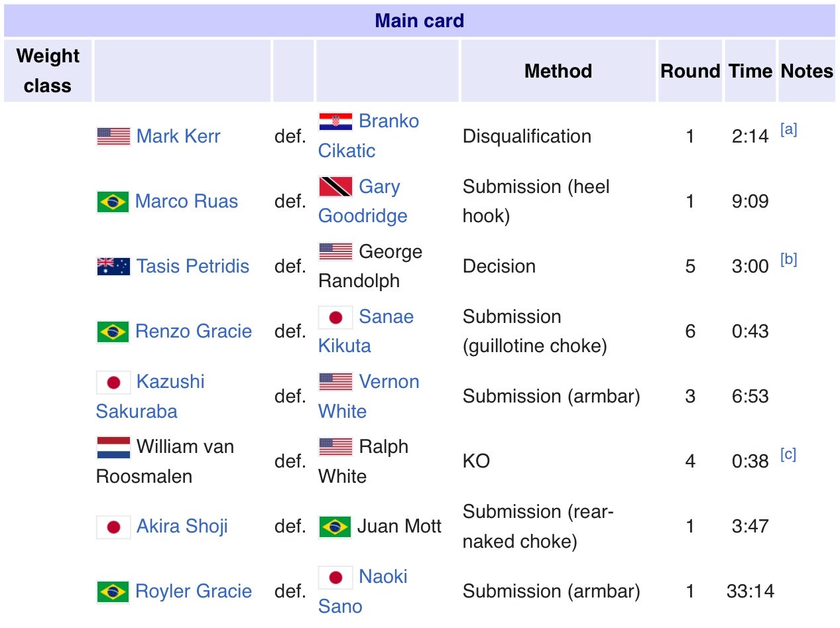The width and height of the screenshot is (840, 628).
Task: Click the Japanese flag beside Sanae Kikuta
Action: pos(335,318)
